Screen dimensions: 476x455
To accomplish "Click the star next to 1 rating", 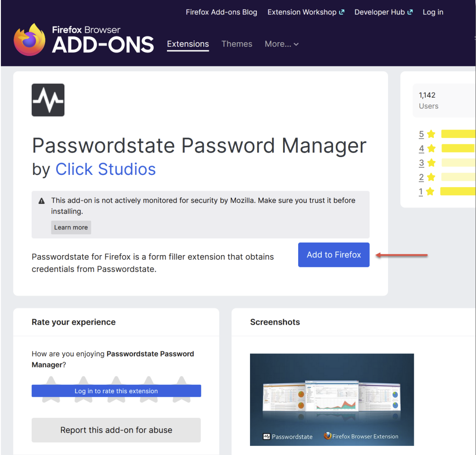I will point(430,191).
